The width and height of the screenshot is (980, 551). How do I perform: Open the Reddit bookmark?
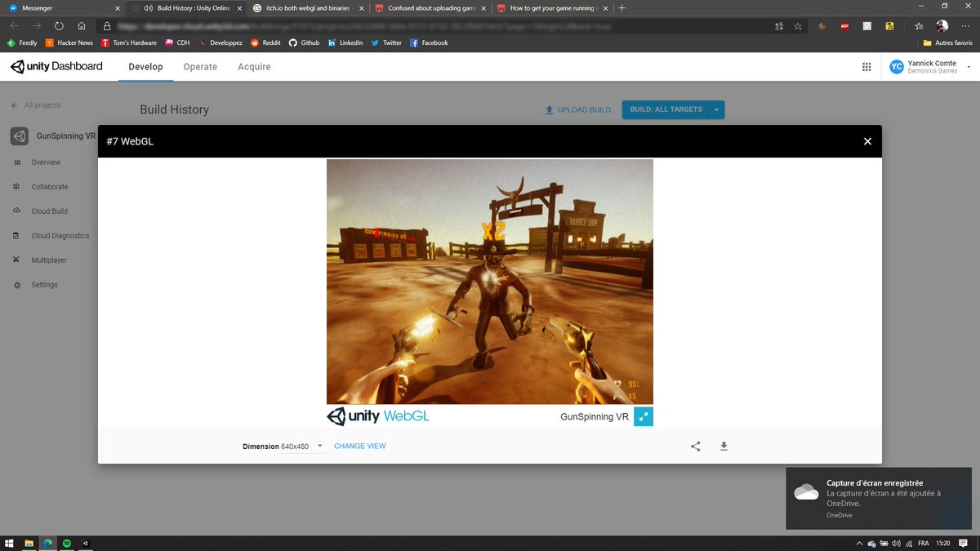265,42
